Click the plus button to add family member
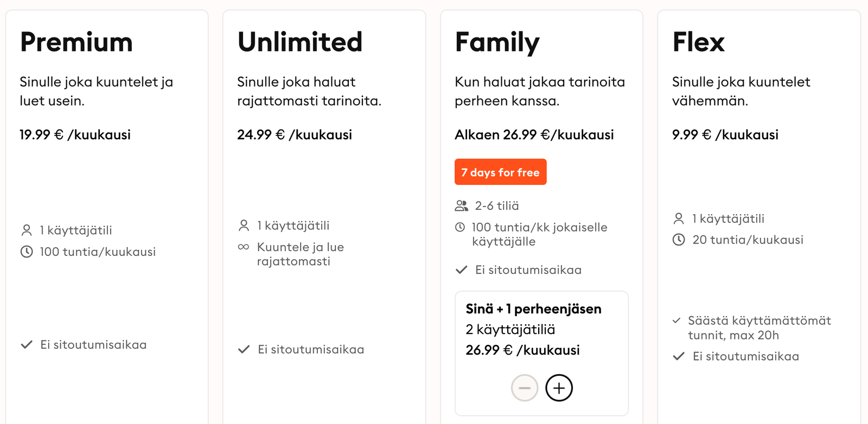Viewport: 868px width, 424px height. coord(559,388)
